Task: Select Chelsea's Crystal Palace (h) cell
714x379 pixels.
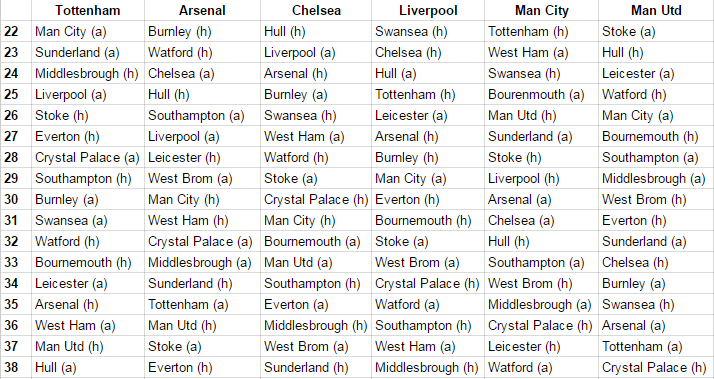Action: pos(316,200)
